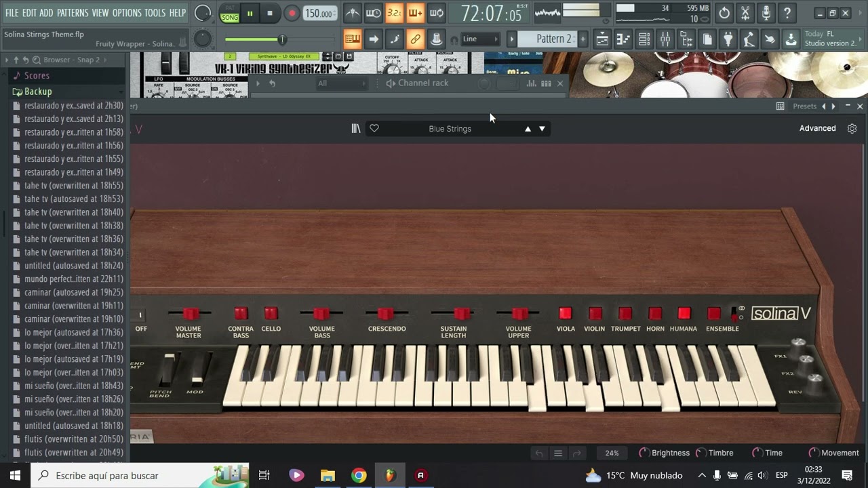Toggle the browser view icon
The height and width of the screenshot is (488, 868).
click(x=686, y=39)
